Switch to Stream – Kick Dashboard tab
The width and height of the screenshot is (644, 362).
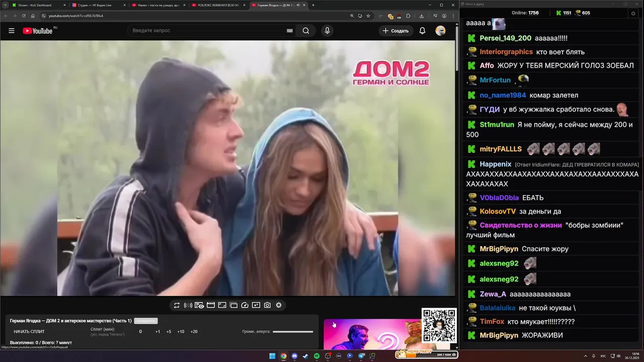click(38, 5)
